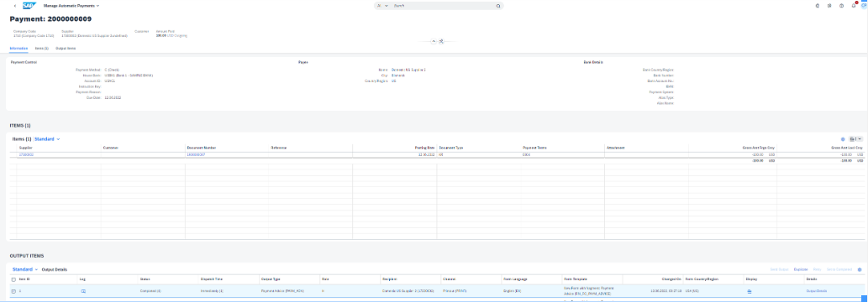The image size is (868, 302).
Task: Open Output Items table settings gear
Action: point(860,269)
